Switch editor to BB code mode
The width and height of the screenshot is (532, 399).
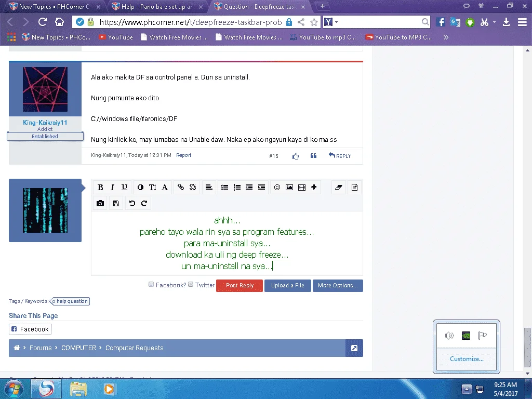(354, 187)
